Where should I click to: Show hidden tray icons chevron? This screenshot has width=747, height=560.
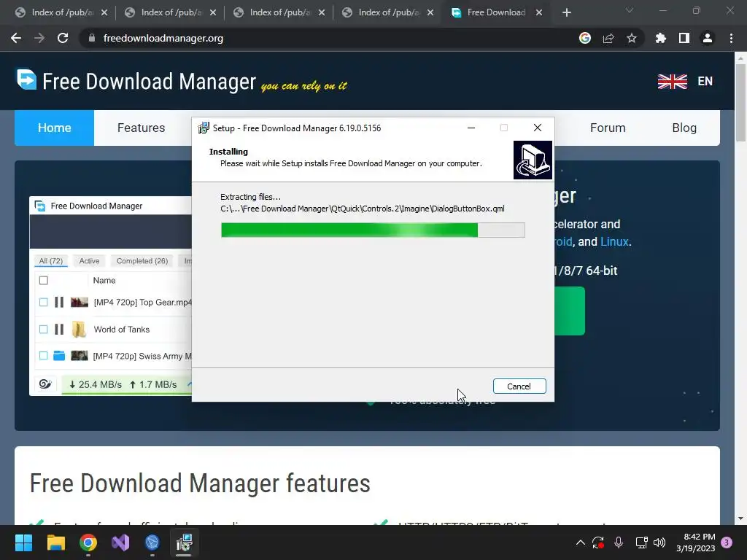click(580, 542)
